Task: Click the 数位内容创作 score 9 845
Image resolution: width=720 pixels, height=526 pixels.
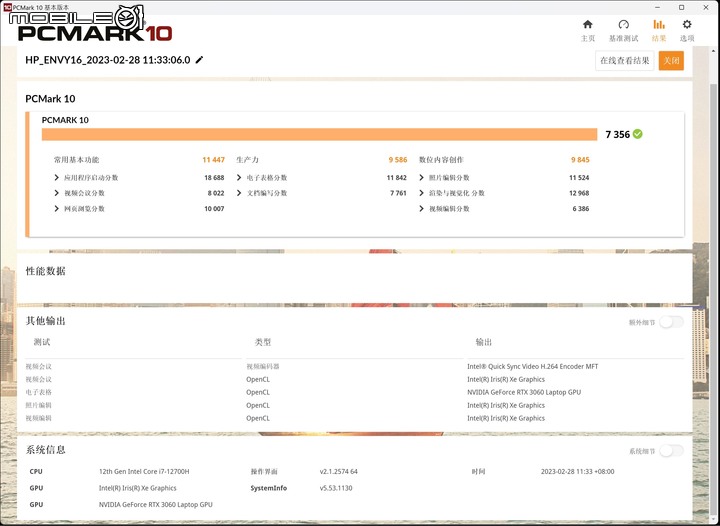Action: pos(580,160)
